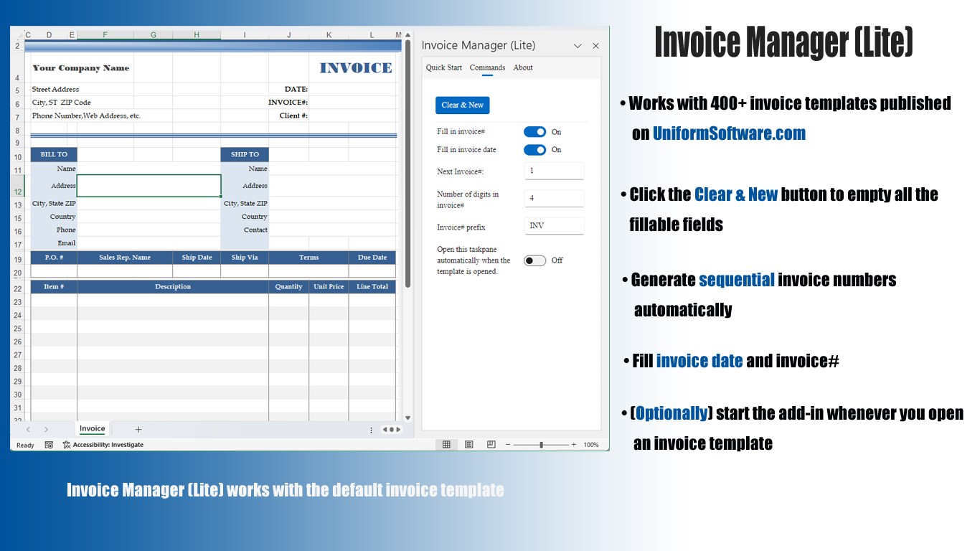This screenshot has width=980, height=551.
Task: Click the Number of digits in invoice# field
Action: point(554,198)
